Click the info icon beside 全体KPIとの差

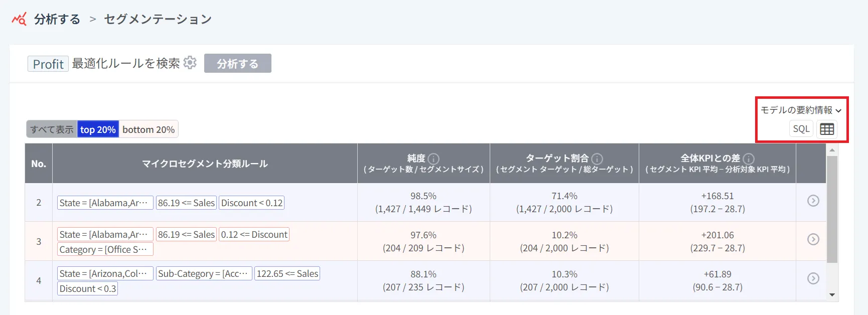click(x=749, y=159)
